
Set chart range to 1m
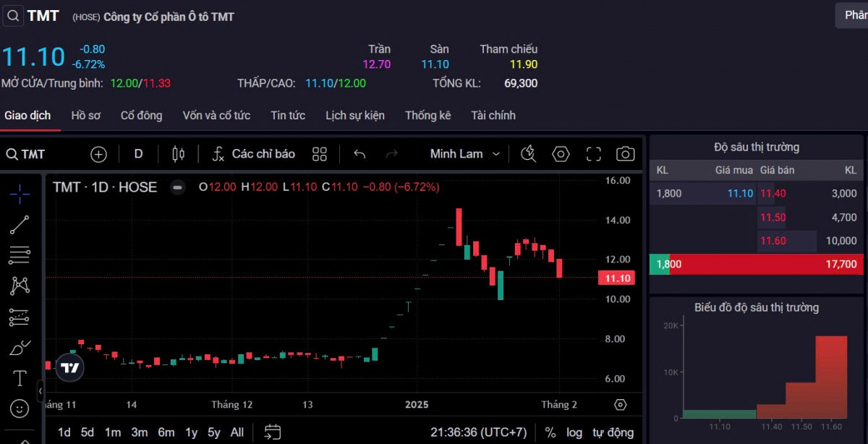[113, 432]
